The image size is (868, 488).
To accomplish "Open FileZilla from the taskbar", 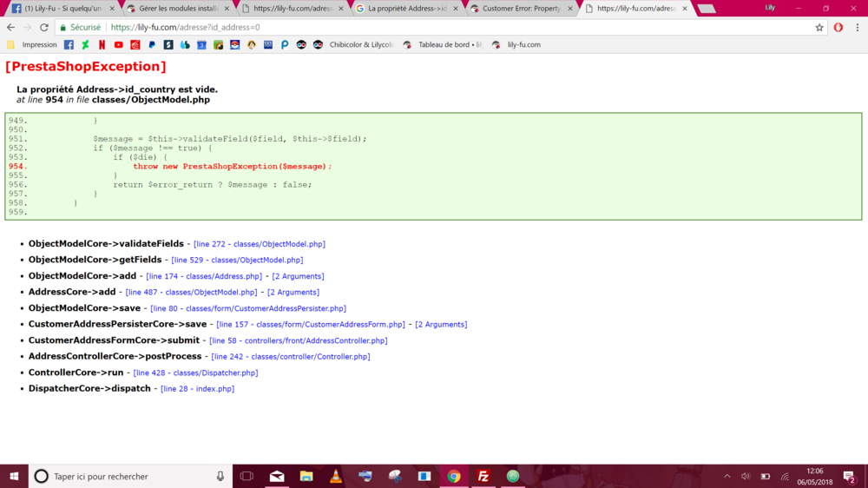I will pyautogui.click(x=483, y=477).
